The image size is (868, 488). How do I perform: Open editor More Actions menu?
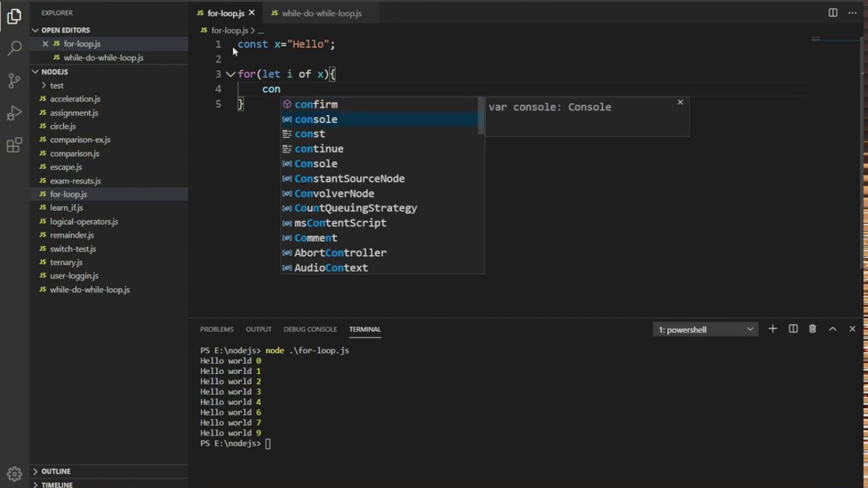[x=852, y=13]
